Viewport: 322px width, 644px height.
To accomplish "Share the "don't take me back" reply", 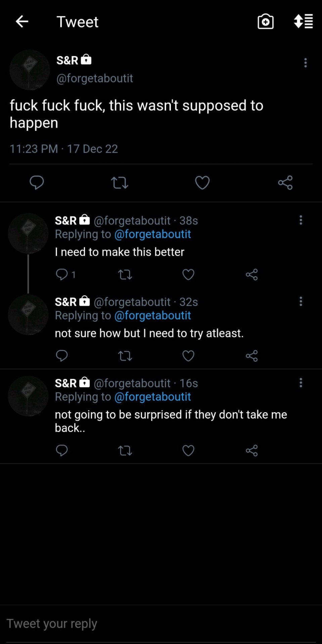I will 251,450.
